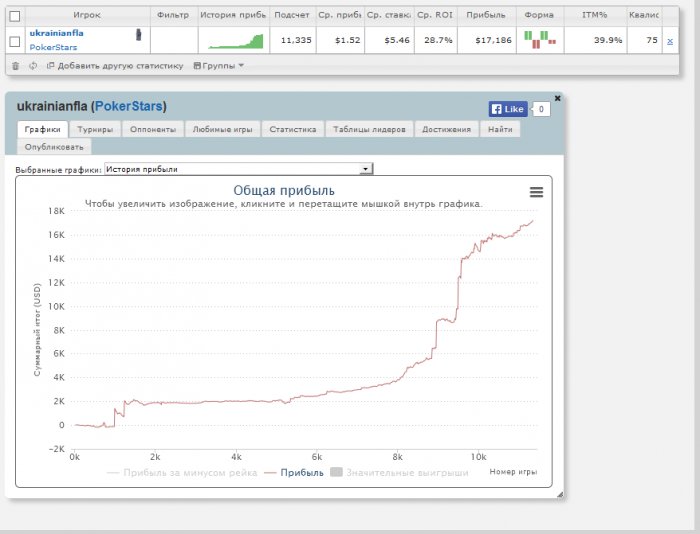The height and width of the screenshot is (534, 700).
Task: Expand the Группы dropdown menu
Action: tap(219, 66)
